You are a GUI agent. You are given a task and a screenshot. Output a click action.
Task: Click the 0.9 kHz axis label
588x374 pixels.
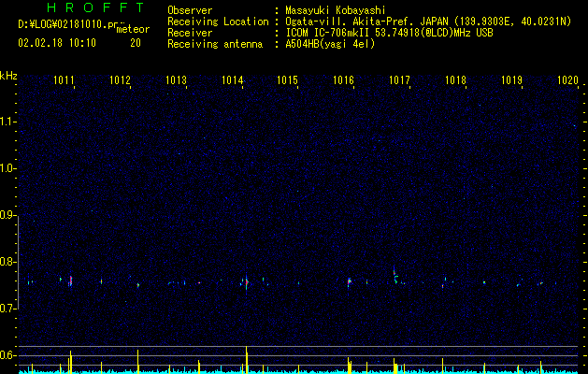point(7,215)
